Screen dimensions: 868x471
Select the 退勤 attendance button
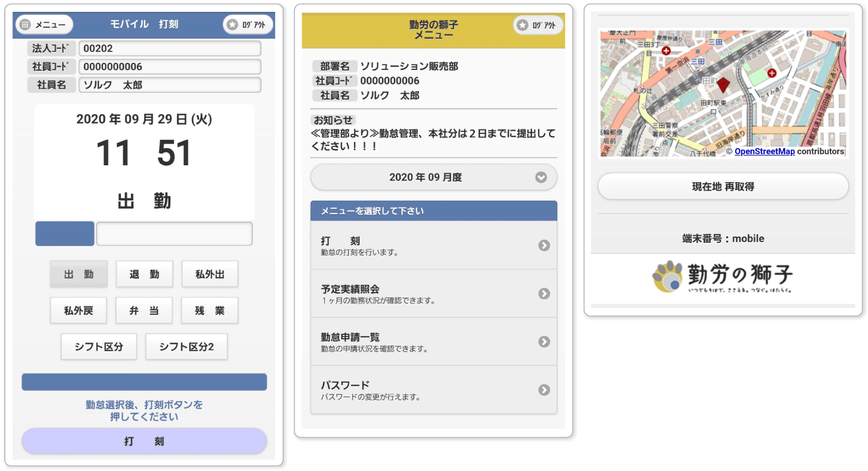pos(144,274)
